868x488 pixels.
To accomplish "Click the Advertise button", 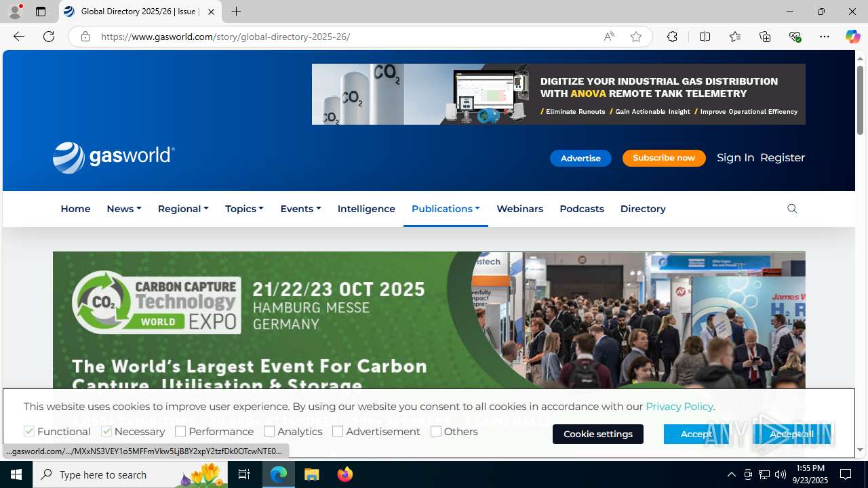I will [x=580, y=158].
